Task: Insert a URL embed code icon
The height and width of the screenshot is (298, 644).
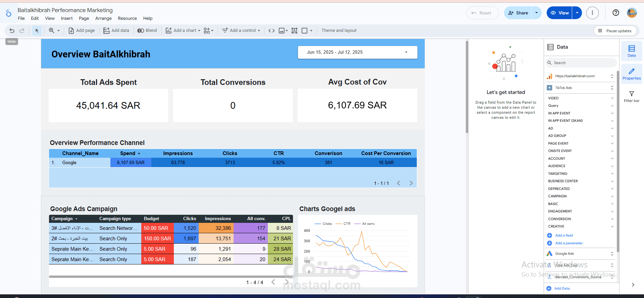Action: tap(271, 31)
